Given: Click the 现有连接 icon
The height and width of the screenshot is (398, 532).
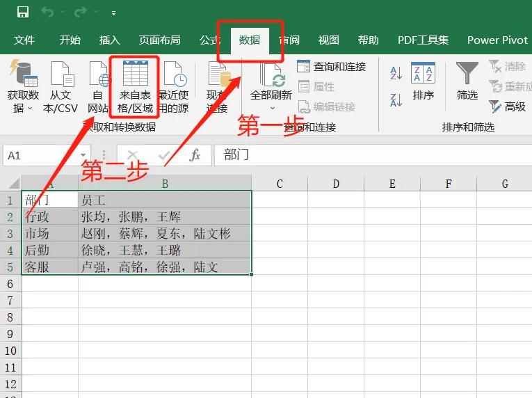Looking at the screenshot, I should tap(219, 73).
